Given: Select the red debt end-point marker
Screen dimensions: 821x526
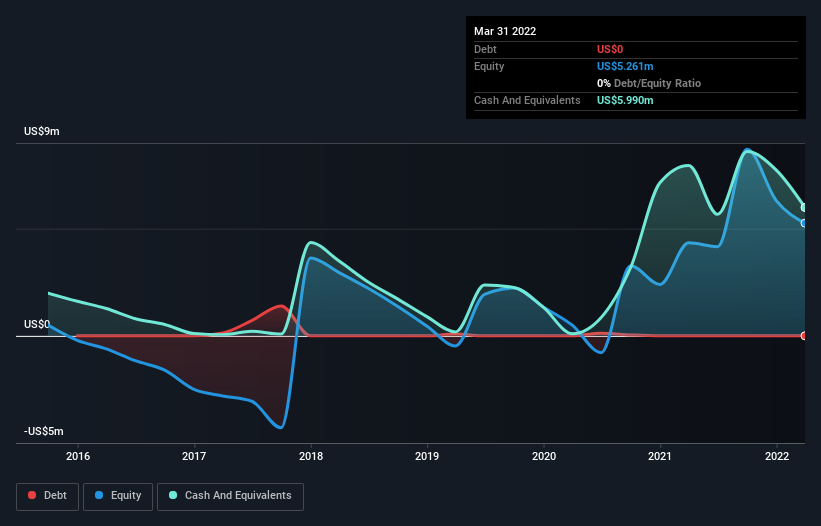Looking at the screenshot, I should 804,336.
